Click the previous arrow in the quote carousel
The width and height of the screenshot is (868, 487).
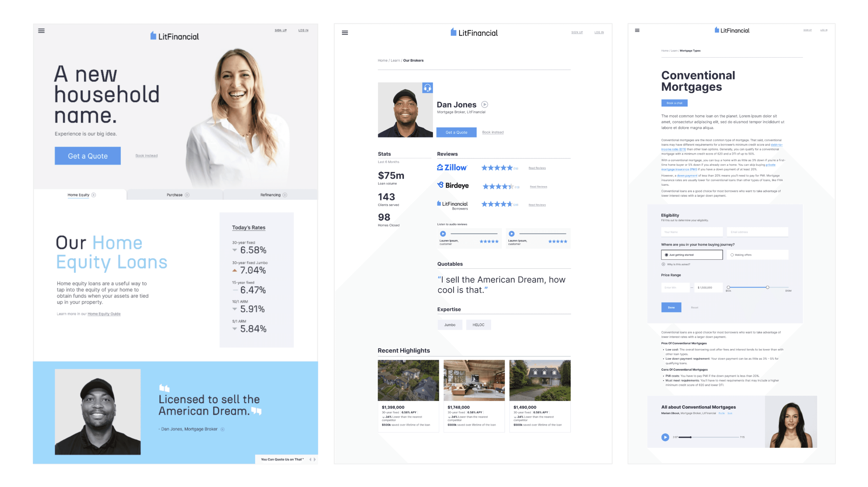coord(310,459)
